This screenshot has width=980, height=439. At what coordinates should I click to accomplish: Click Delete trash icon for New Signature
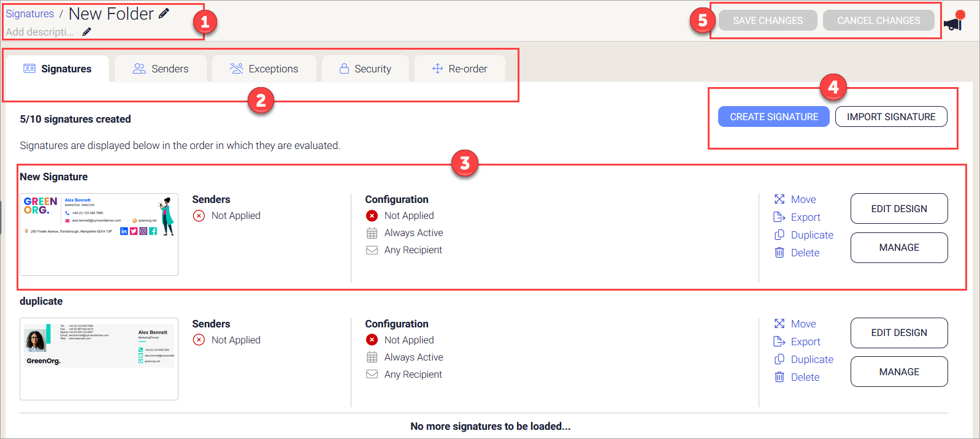(779, 253)
